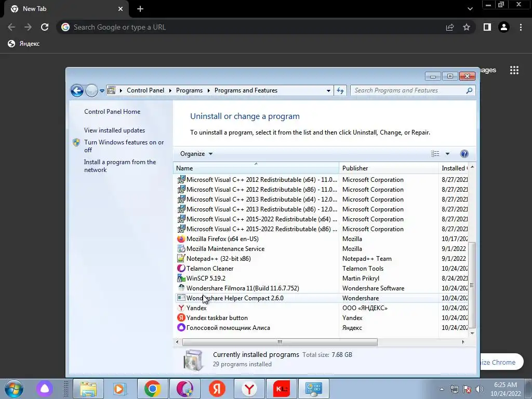The width and height of the screenshot is (532, 399).
Task: Click the Chrome share page icon
Action: [450, 27]
